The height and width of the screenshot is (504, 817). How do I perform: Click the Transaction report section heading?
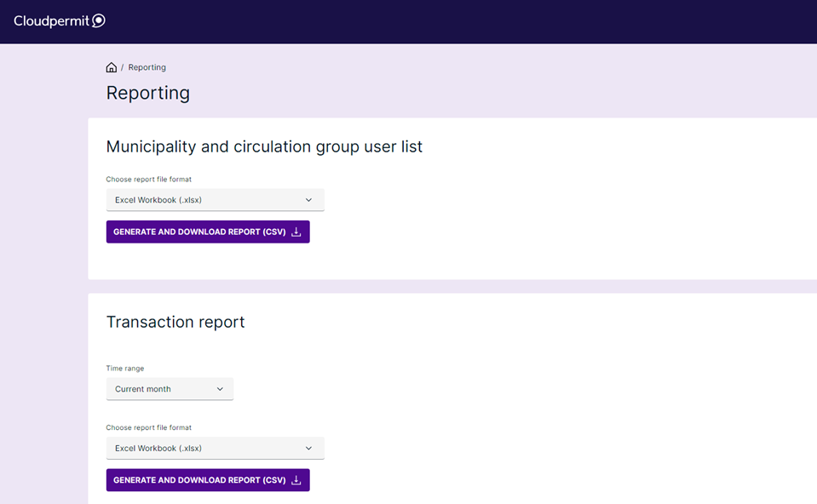175,322
